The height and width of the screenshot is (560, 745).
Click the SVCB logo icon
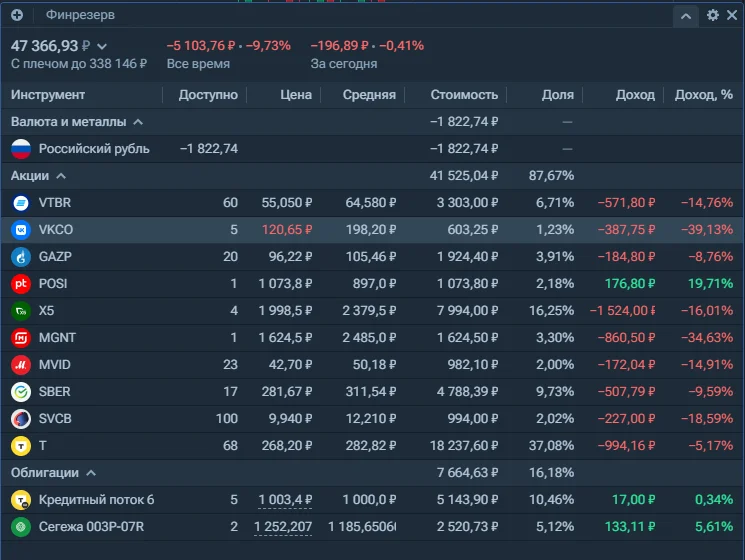coord(21,419)
